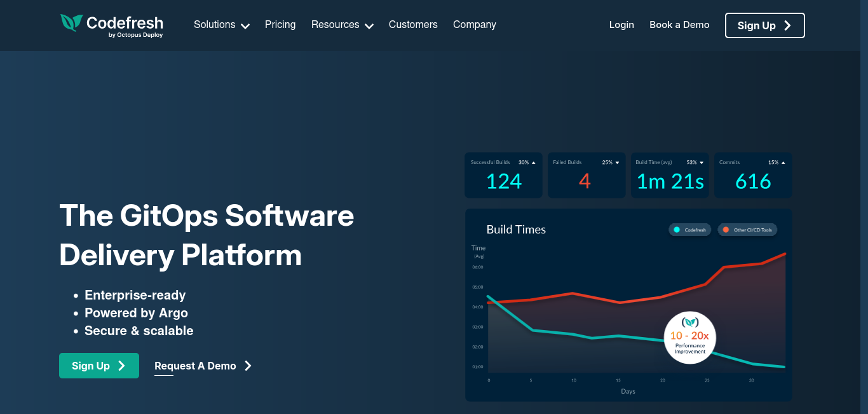Click the Other CI/CD Tools red dot
The width and height of the screenshot is (868, 414).
click(726, 230)
